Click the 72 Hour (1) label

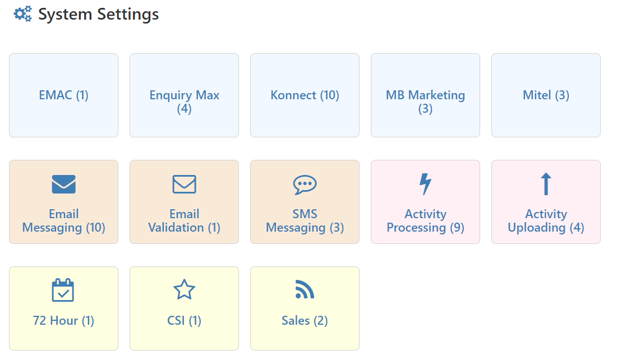click(x=63, y=321)
